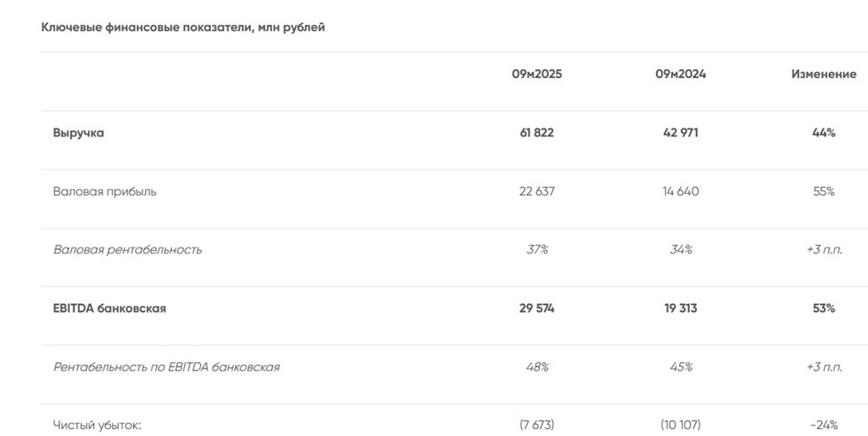
Task: Click the EBITDA value 19 313
Action: [x=681, y=308]
